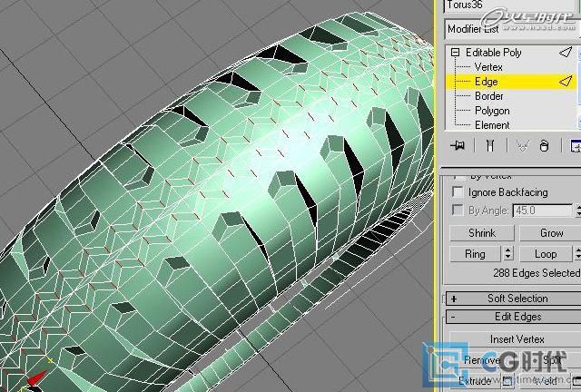Image resolution: width=581 pixels, height=392 pixels.
Task: Select the Vertex sub-object level
Action: click(488, 67)
